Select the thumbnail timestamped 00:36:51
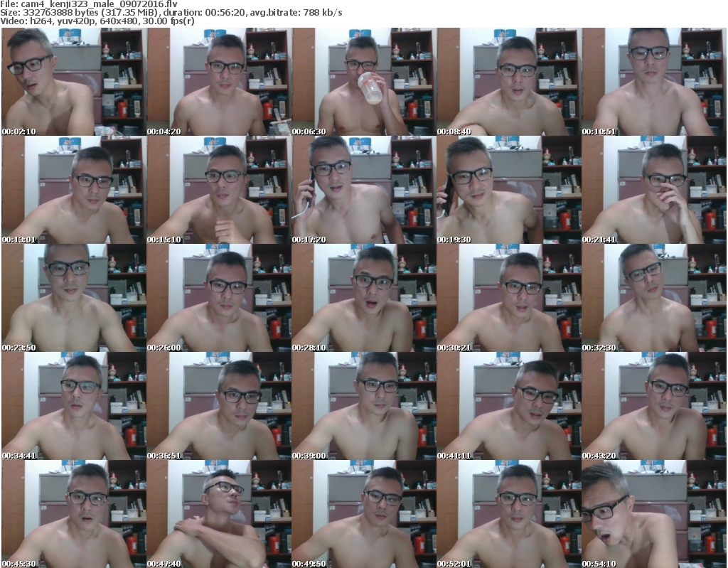The image size is (728, 568). click(219, 406)
